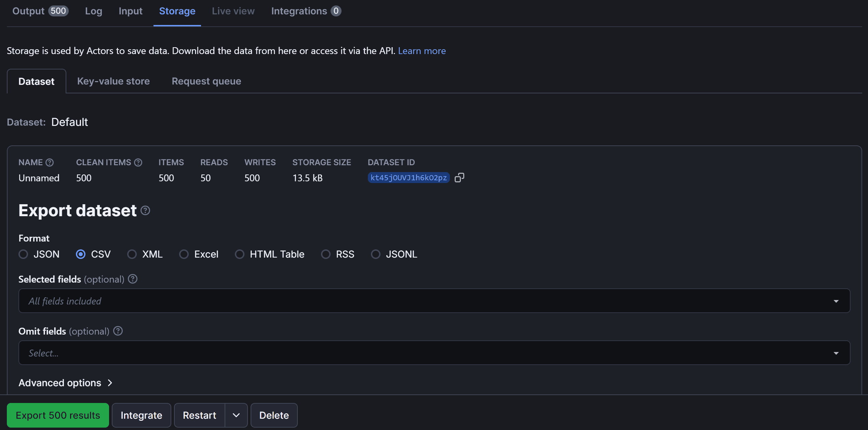View the Selected fields help tooltip

[x=133, y=279]
